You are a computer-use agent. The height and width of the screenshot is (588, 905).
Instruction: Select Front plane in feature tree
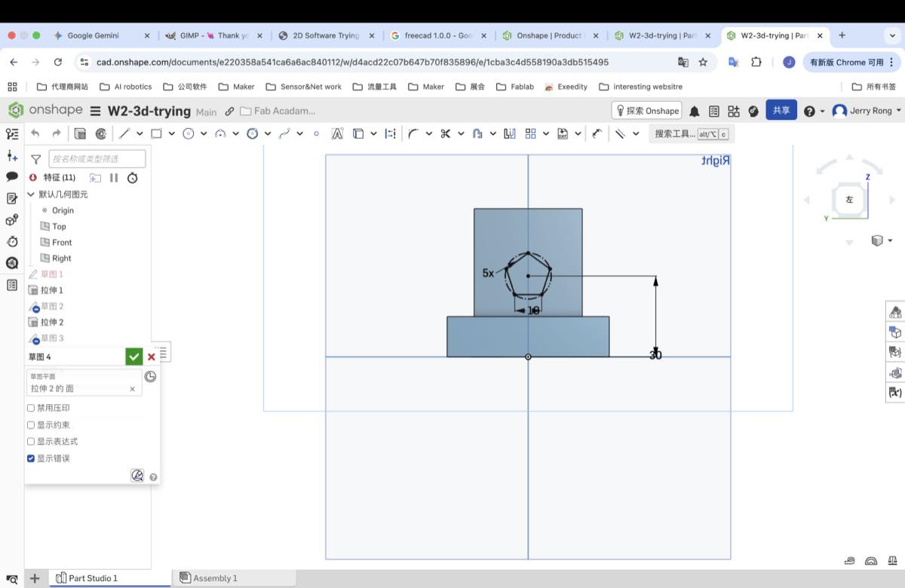[x=62, y=242]
